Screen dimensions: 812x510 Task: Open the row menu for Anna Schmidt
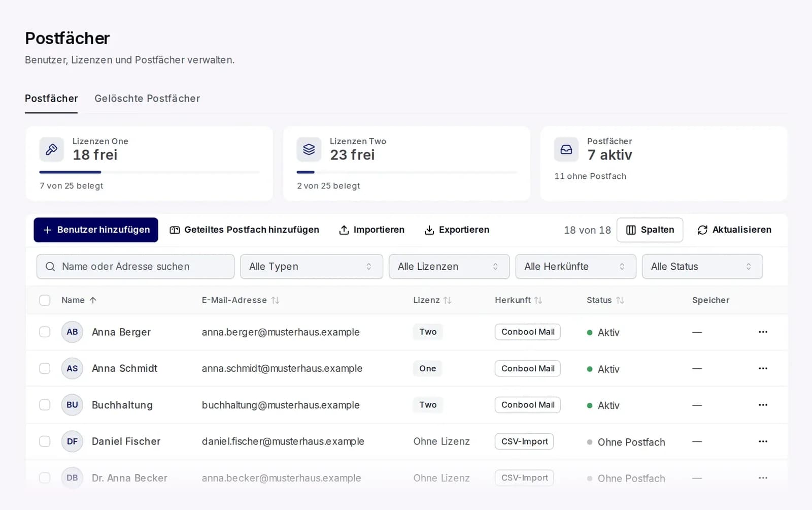(763, 368)
